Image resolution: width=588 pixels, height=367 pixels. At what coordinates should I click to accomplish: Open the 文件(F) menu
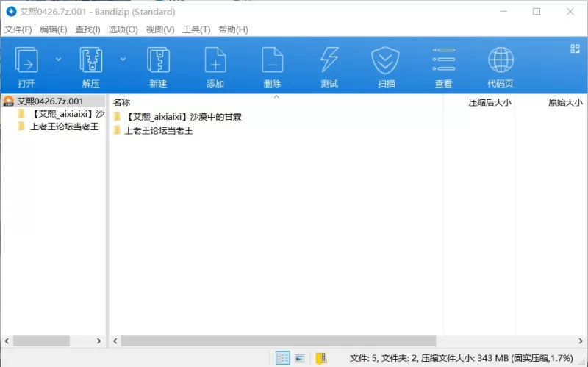tap(18, 29)
